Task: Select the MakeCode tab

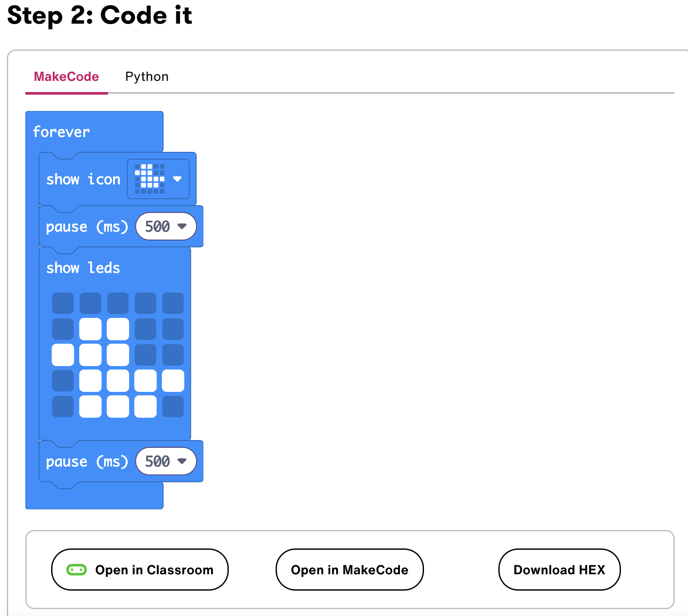Action: pos(66,77)
